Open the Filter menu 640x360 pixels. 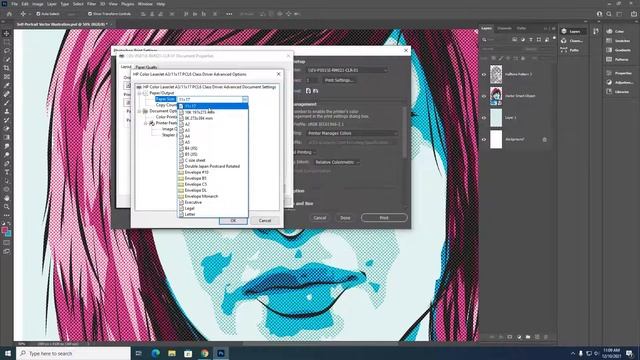(91, 4)
